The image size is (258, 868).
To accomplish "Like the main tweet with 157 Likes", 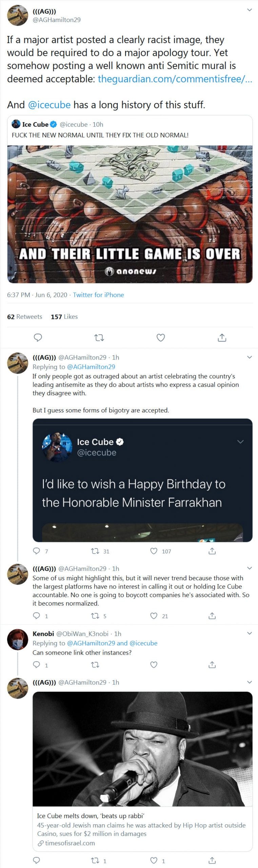I will [x=161, y=337].
